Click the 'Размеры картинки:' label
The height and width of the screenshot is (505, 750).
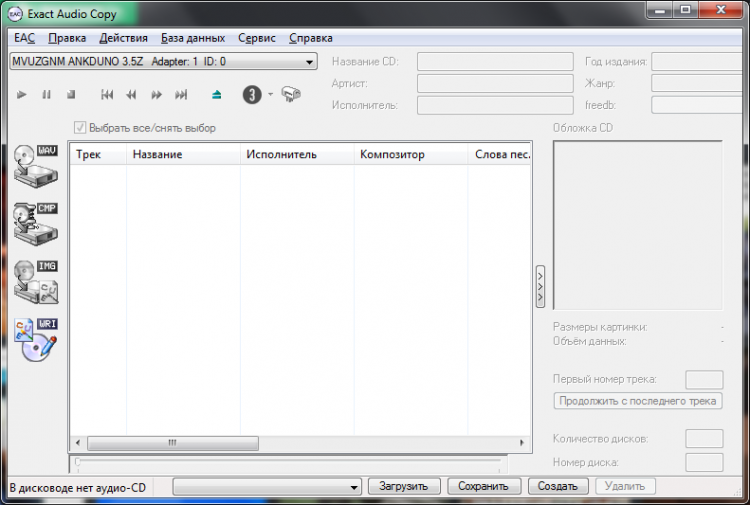[x=600, y=327]
